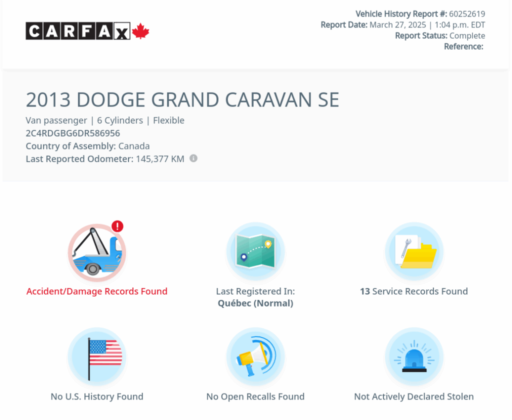This screenshot has height=420, width=512.
Task: Click the Reference label
Action: [463, 46]
